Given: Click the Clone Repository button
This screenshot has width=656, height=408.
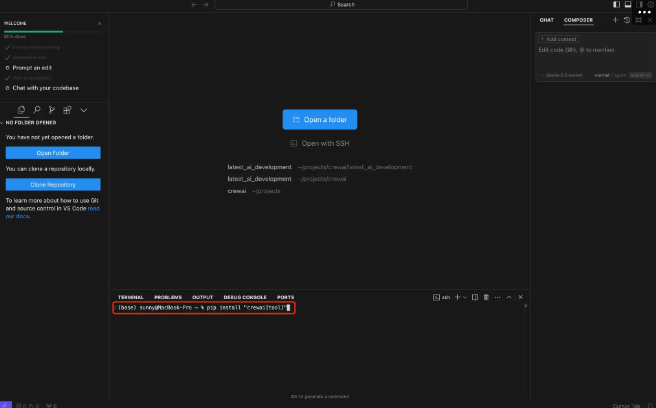Looking at the screenshot, I should pyautogui.click(x=53, y=185).
